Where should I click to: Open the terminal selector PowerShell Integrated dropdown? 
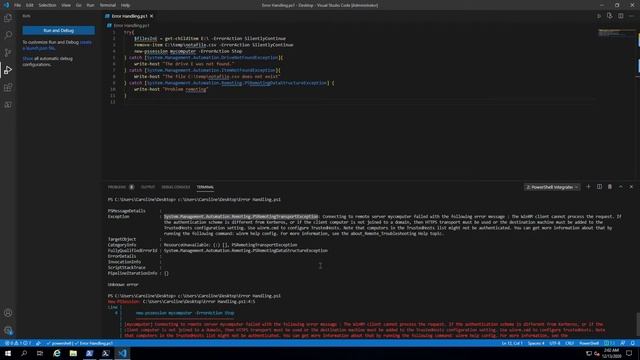point(552,187)
